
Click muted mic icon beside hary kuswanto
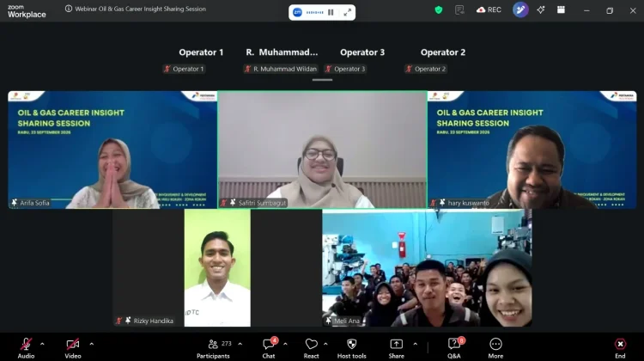coord(433,203)
